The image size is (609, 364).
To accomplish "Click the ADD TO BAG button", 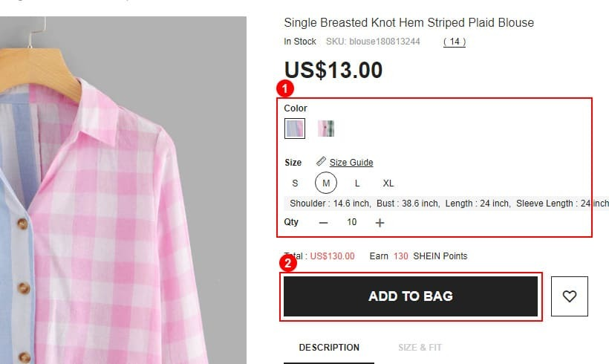I will click(x=411, y=296).
